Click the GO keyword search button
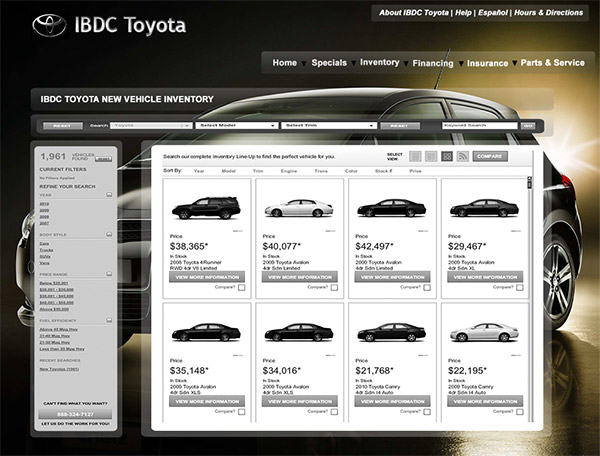Image resolution: width=600 pixels, height=456 pixels. pos(528,126)
